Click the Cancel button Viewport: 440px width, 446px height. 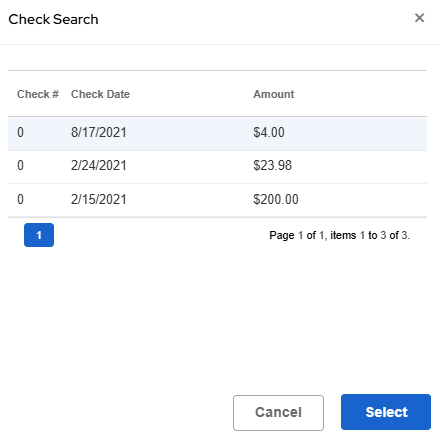tap(278, 413)
